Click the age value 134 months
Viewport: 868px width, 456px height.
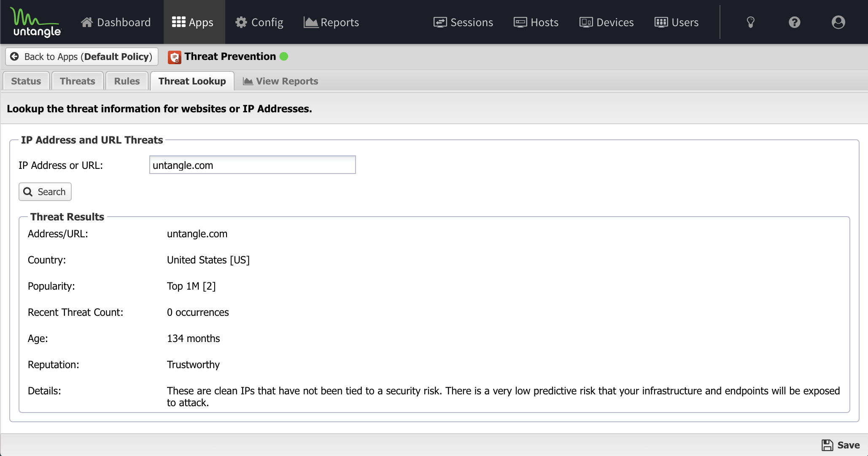(194, 339)
